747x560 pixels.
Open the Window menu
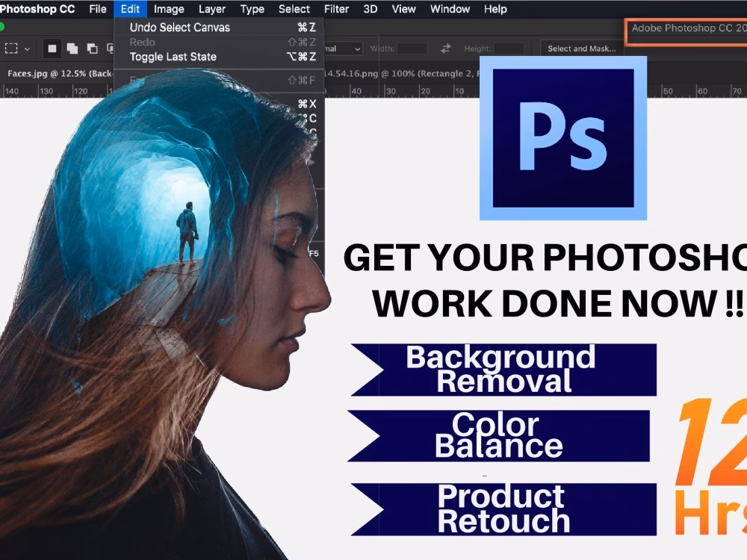click(450, 9)
